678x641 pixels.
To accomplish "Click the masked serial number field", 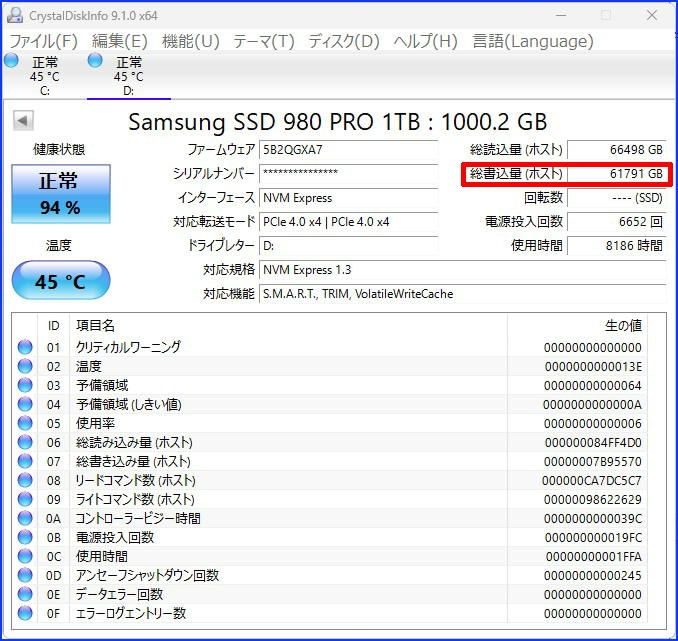I will 349,173.
